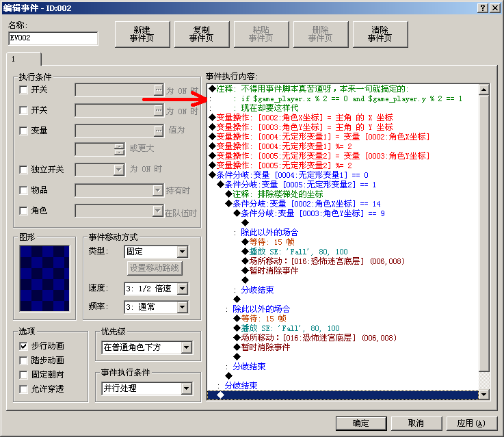Select the first comment line 不得用事件脚本
Screen dimensions: 504x437
343,89
